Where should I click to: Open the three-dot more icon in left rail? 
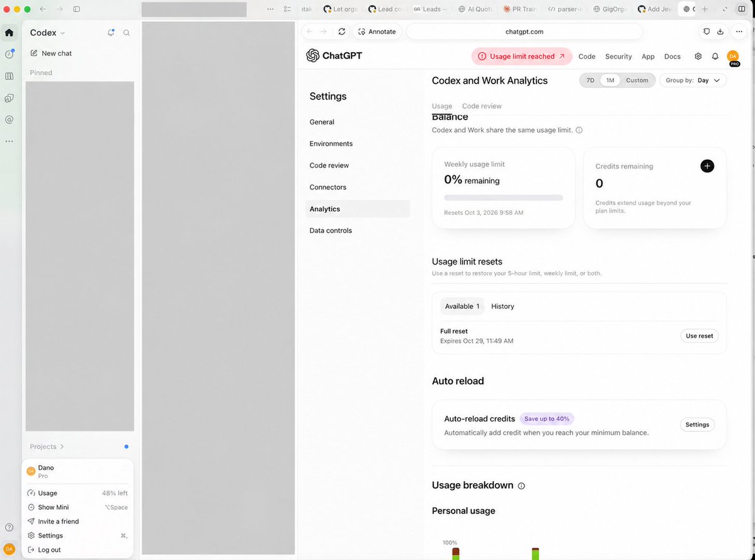pos(9,141)
